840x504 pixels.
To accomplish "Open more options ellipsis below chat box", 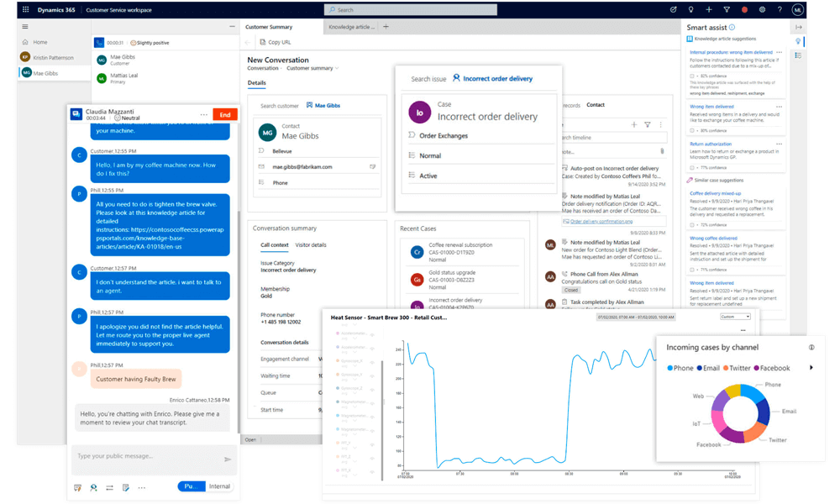I will 141,487.
